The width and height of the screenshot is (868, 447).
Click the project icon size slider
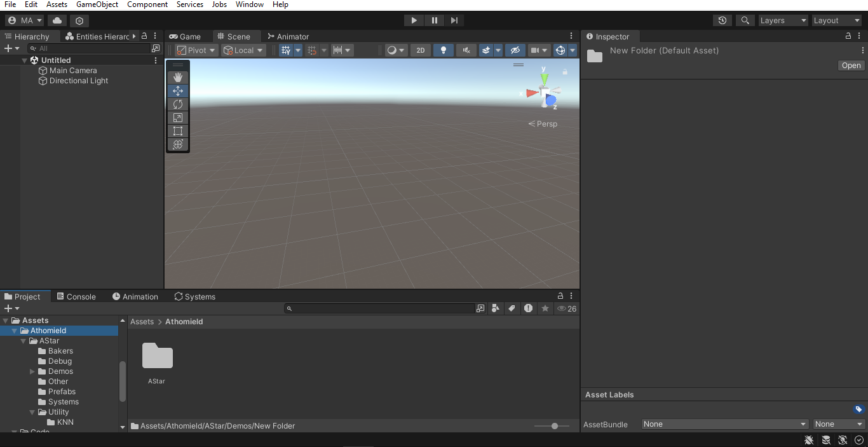click(555, 426)
